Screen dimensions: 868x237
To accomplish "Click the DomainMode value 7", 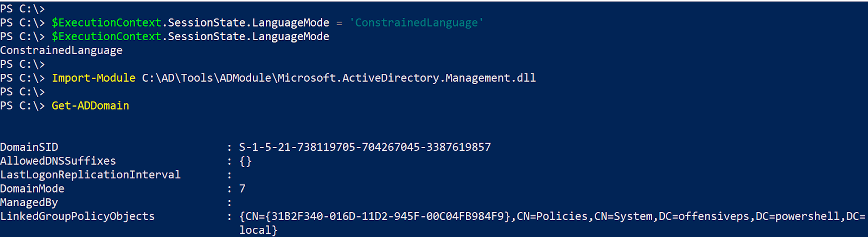I will [x=242, y=189].
